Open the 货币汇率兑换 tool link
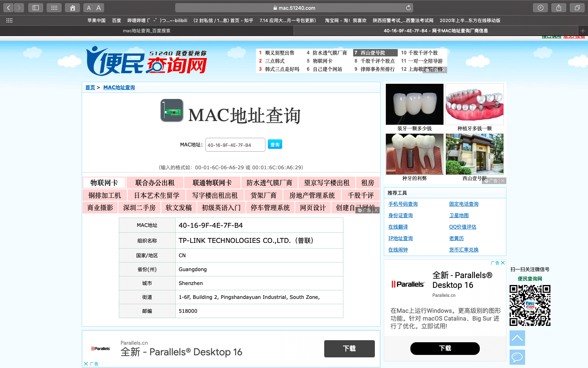This screenshot has height=368, width=588. click(x=464, y=250)
